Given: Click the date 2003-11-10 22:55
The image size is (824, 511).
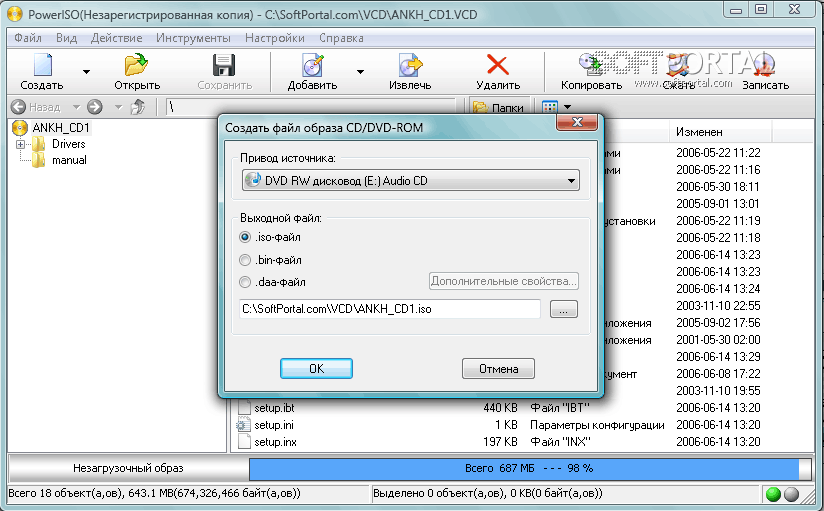Looking at the screenshot, I should coord(718,305).
